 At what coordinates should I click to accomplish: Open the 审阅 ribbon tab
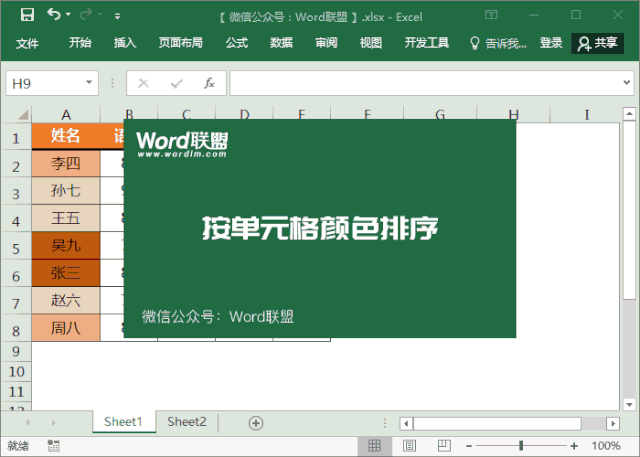326,42
